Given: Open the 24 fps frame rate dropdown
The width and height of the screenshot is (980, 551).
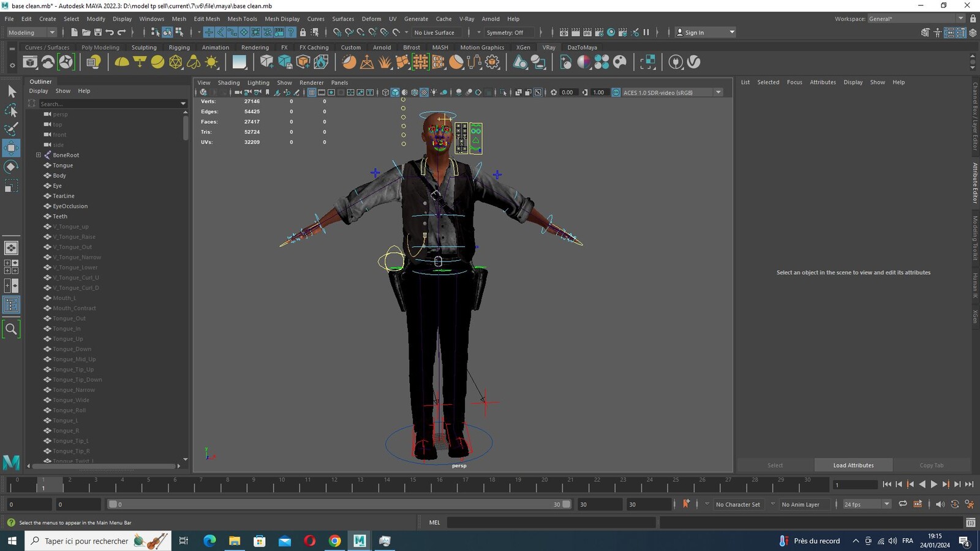Looking at the screenshot, I should coord(867,504).
